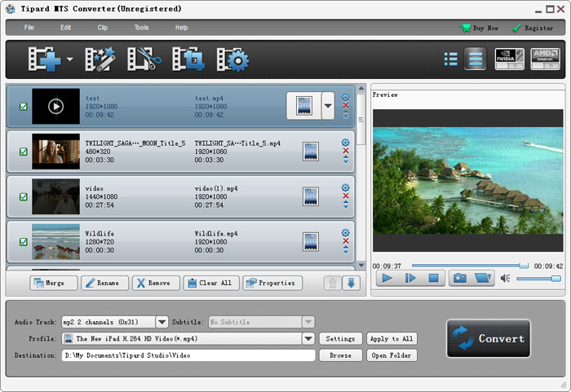
Task: Expand Add File dropdown arrow
Action: point(70,59)
